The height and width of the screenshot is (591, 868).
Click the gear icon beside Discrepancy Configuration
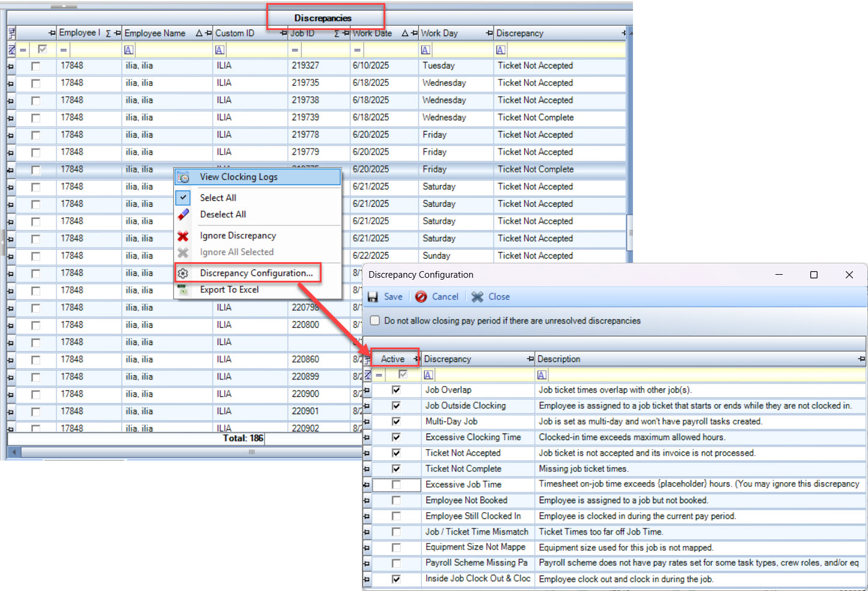point(183,274)
